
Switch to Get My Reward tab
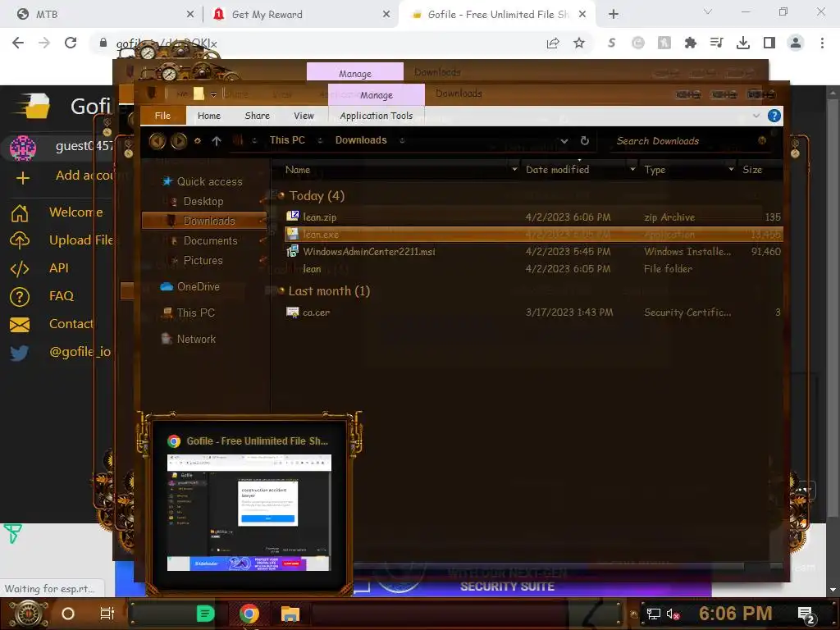302,15
